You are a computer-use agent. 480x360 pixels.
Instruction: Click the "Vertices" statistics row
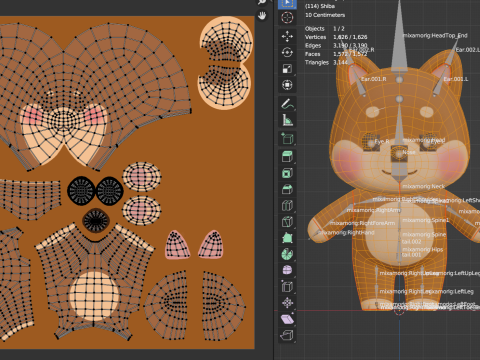(336, 37)
